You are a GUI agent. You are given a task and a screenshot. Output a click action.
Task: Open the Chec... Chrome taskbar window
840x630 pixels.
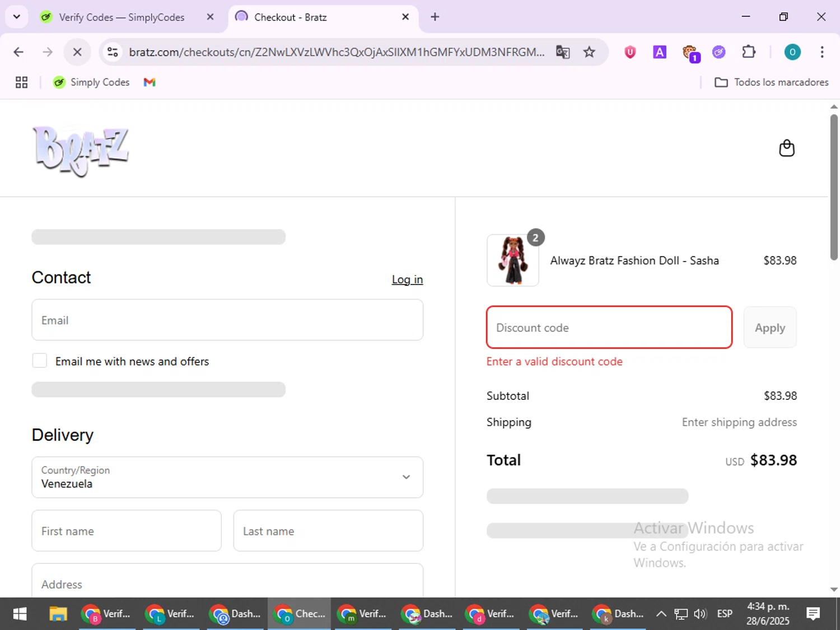tap(299, 614)
